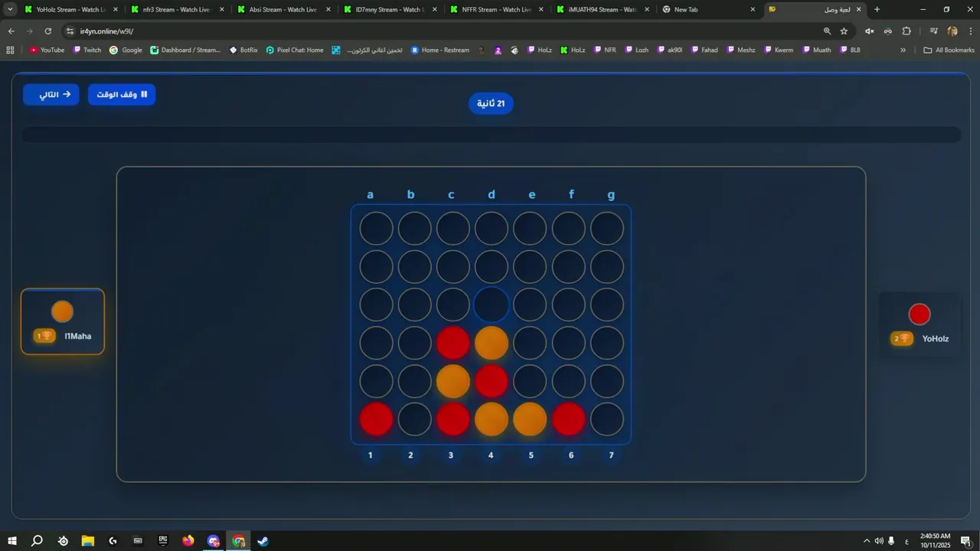The height and width of the screenshot is (551, 980).
Task: Open the Twitch bookmark
Action: point(87,50)
